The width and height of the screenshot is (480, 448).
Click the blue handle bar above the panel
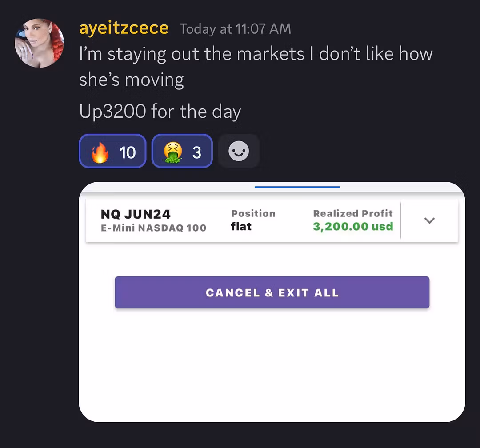point(297,187)
